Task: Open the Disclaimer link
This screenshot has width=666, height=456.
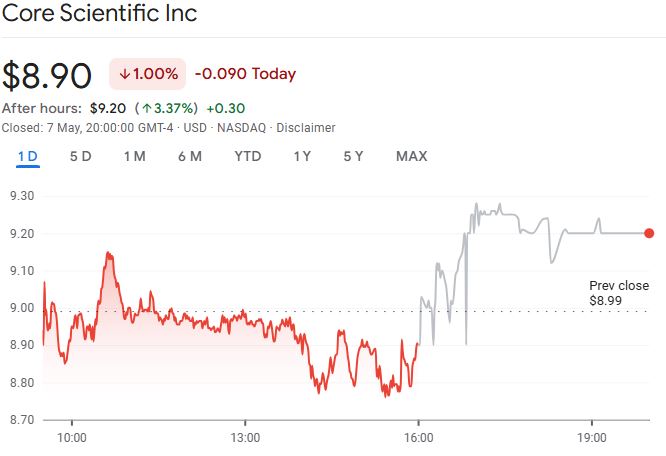Action: click(x=306, y=128)
